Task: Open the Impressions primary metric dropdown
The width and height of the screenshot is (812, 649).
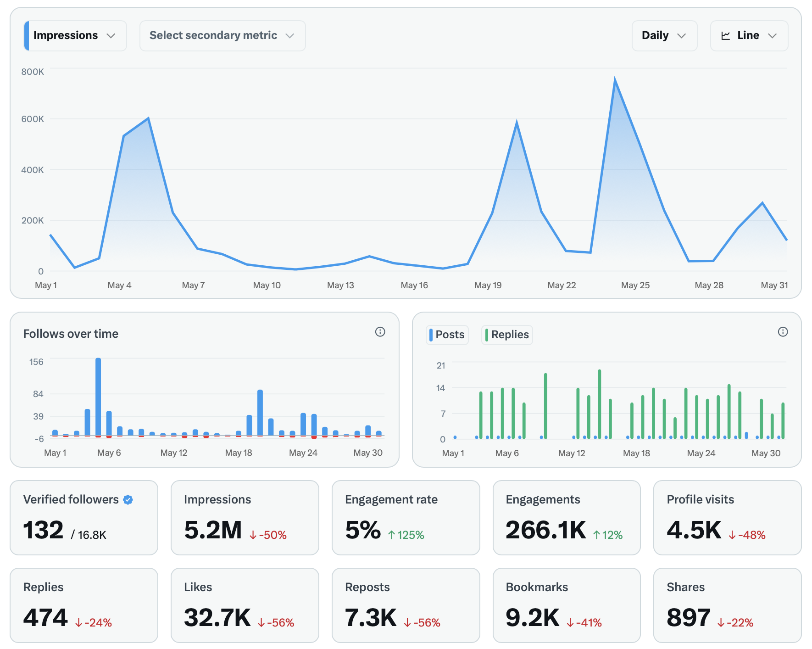Action: point(75,36)
